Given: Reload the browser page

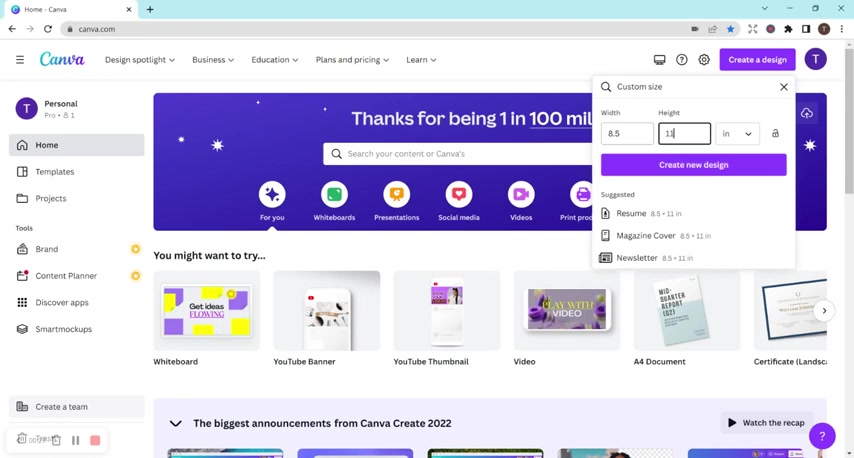Looking at the screenshot, I should pyautogui.click(x=48, y=29).
